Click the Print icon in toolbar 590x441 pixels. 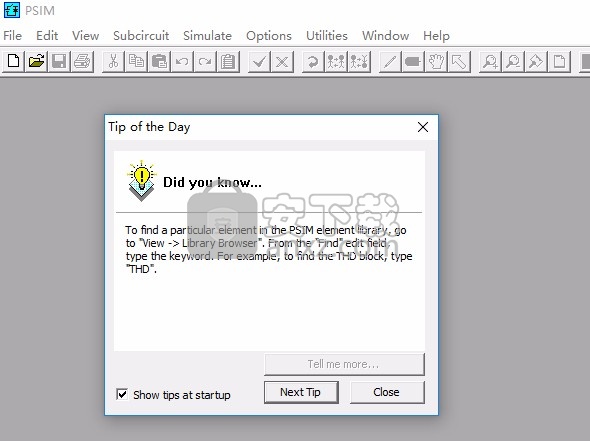tap(82, 61)
